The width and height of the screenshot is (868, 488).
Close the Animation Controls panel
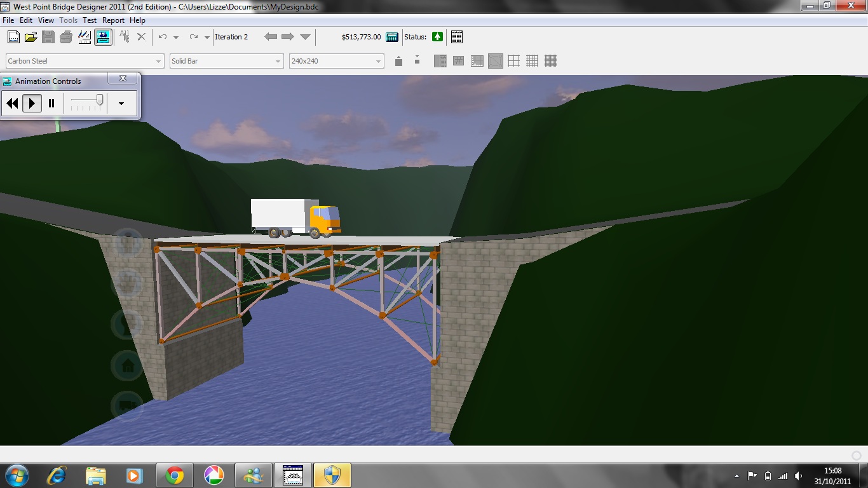[x=123, y=79]
